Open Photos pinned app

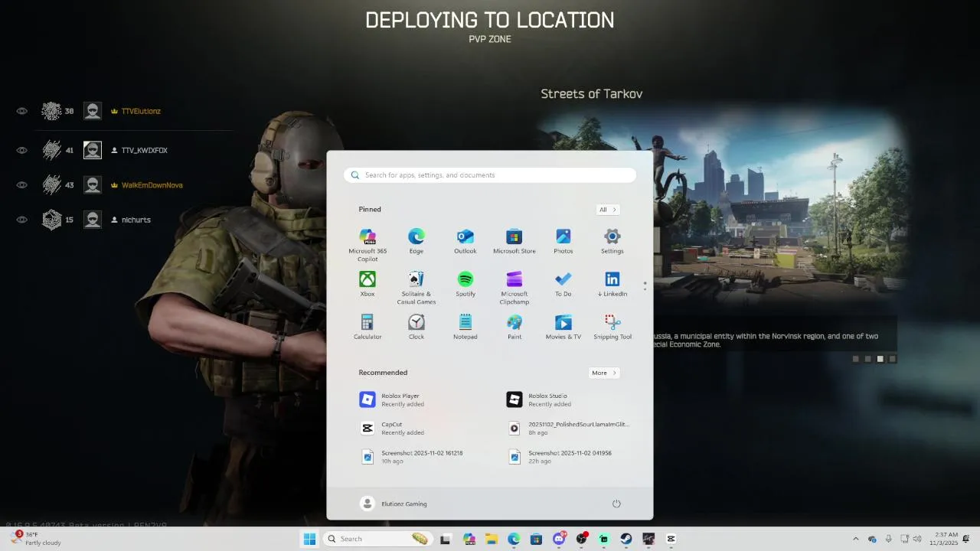[x=563, y=242]
